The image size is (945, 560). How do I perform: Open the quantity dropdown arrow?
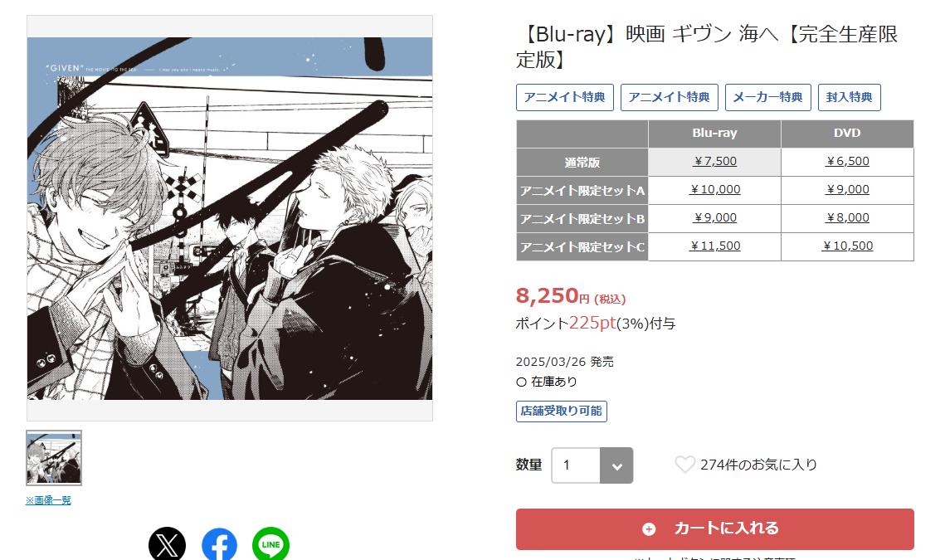pyautogui.click(x=616, y=465)
